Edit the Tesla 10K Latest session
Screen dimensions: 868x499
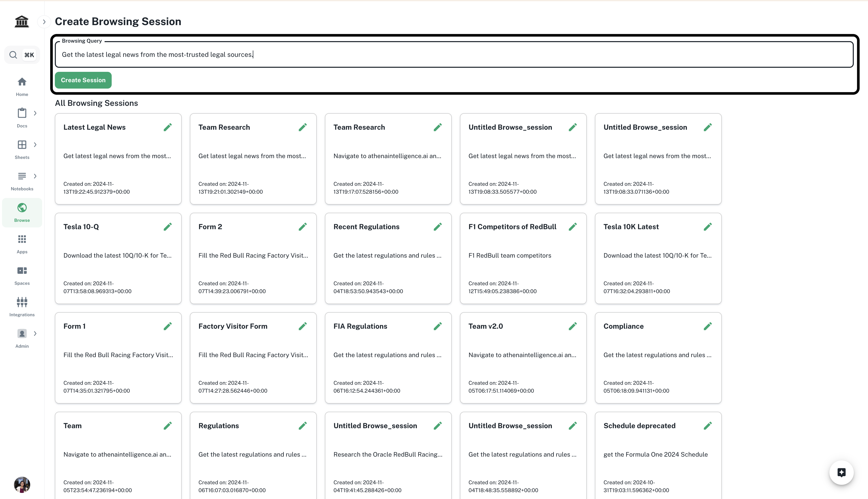(708, 227)
